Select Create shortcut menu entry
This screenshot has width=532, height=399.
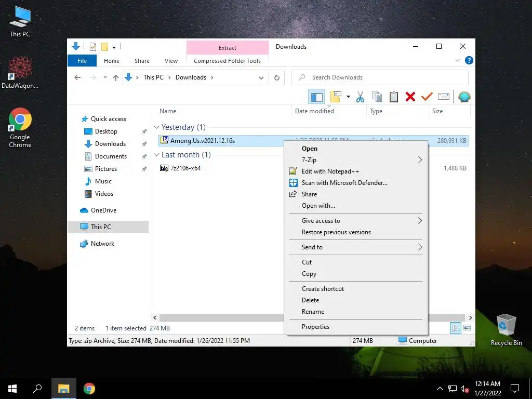tap(355, 289)
